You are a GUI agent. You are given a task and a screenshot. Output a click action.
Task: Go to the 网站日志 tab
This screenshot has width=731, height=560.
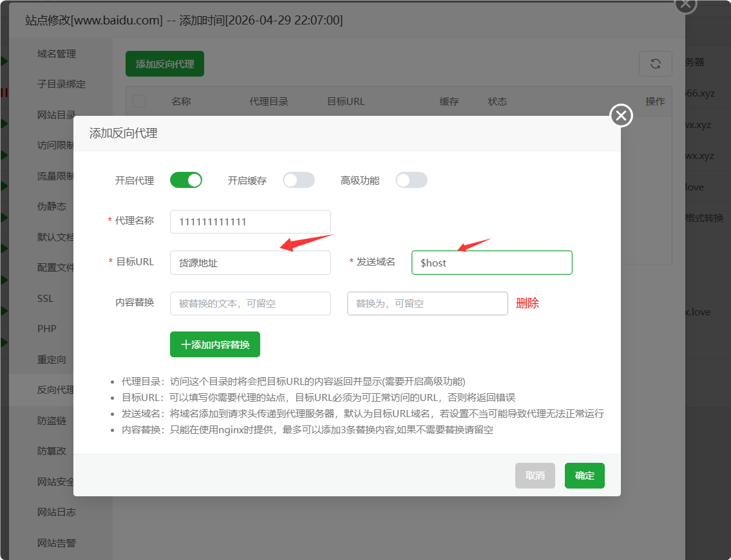[57, 512]
